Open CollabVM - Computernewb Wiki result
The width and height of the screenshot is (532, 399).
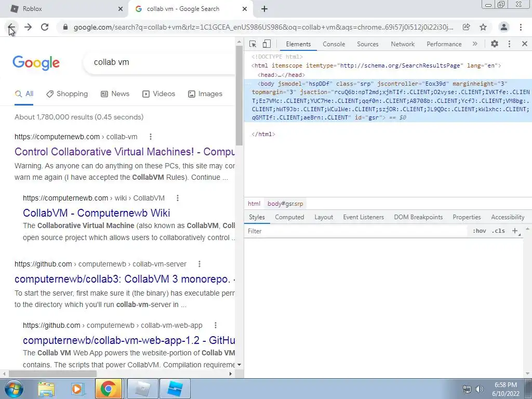coord(96,213)
